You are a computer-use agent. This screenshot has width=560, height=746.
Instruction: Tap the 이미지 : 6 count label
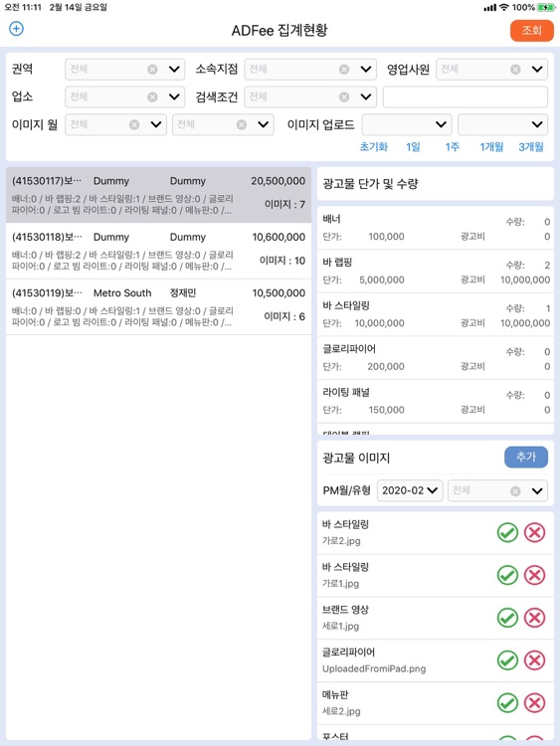(x=284, y=316)
